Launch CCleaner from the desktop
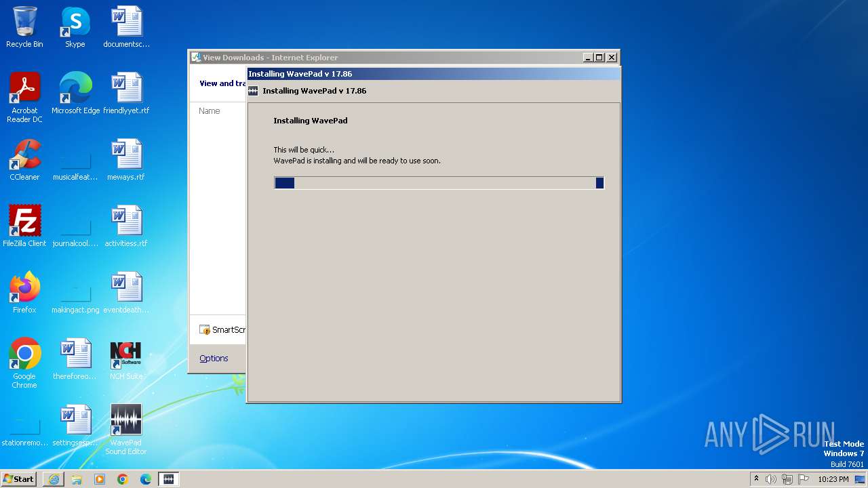This screenshot has width=868, height=488. [24, 159]
